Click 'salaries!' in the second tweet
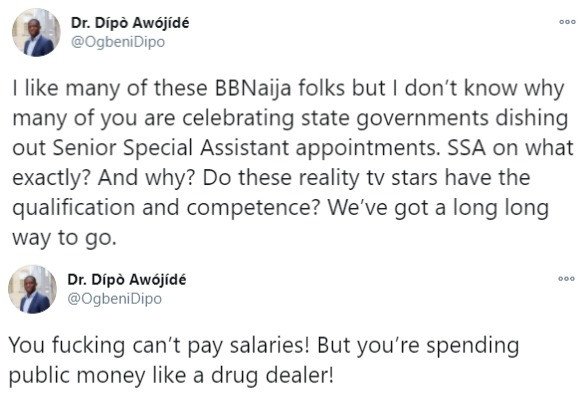Screen dimensions: 584x398 [269, 345]
